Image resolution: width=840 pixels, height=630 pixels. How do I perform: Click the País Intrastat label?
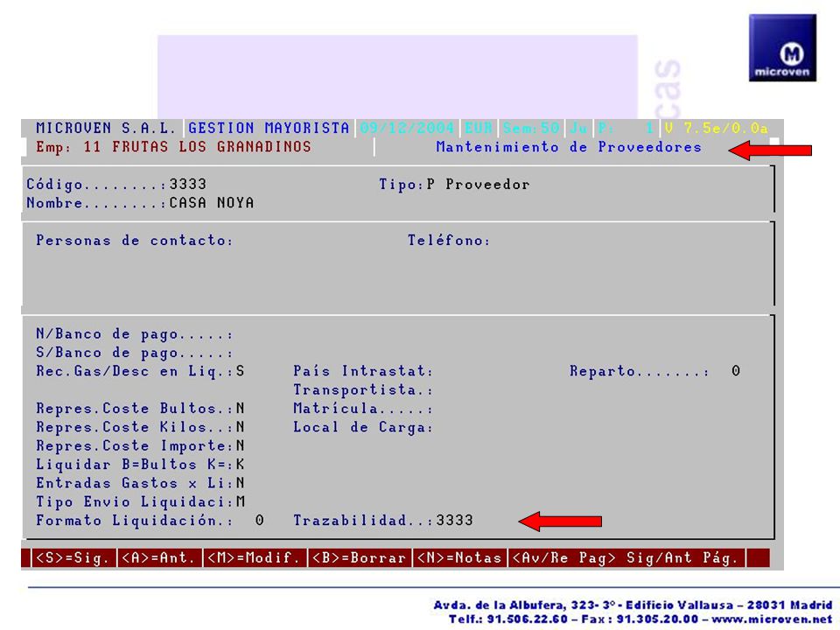362,371
